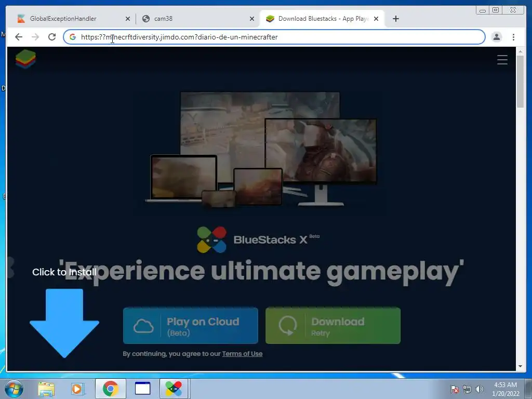
Task: Click the Download Retry button
Action: tap(333, 326)
